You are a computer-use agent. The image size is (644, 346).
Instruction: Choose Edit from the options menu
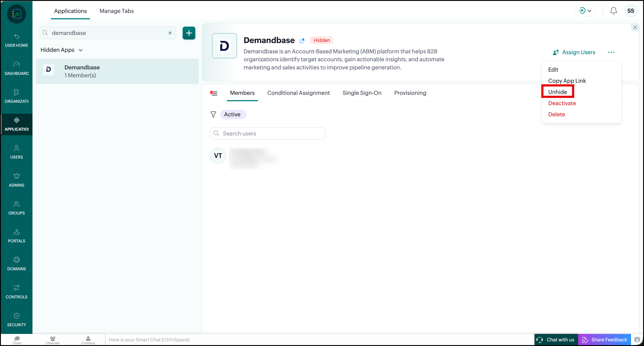pos(553,70)
